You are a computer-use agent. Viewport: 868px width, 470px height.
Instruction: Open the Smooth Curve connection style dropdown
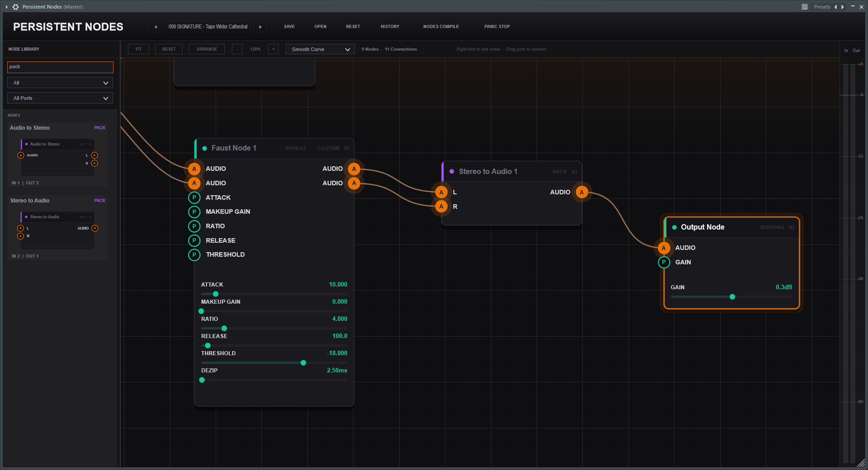[x=320, y=49]
